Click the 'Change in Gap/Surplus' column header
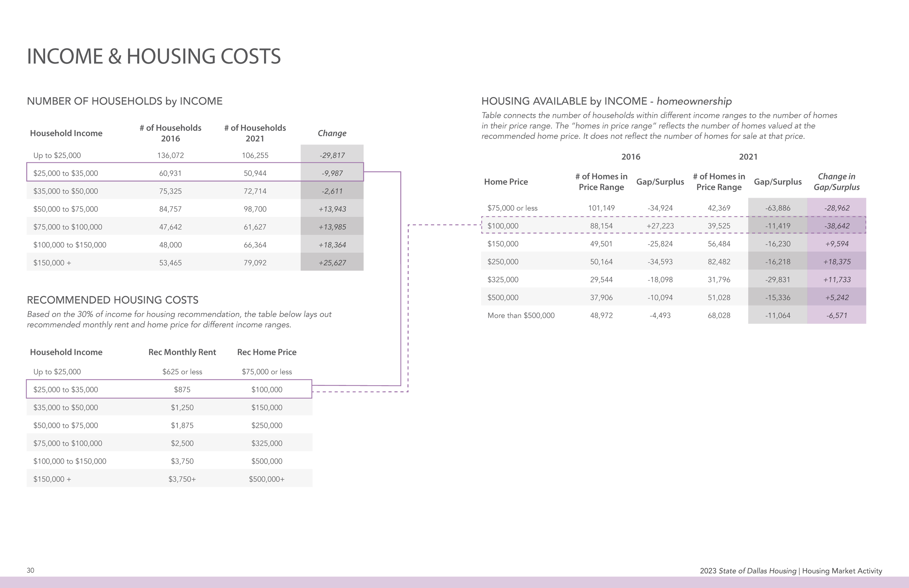Viewport: 909px width, 588px height. [x=836, y=182]
